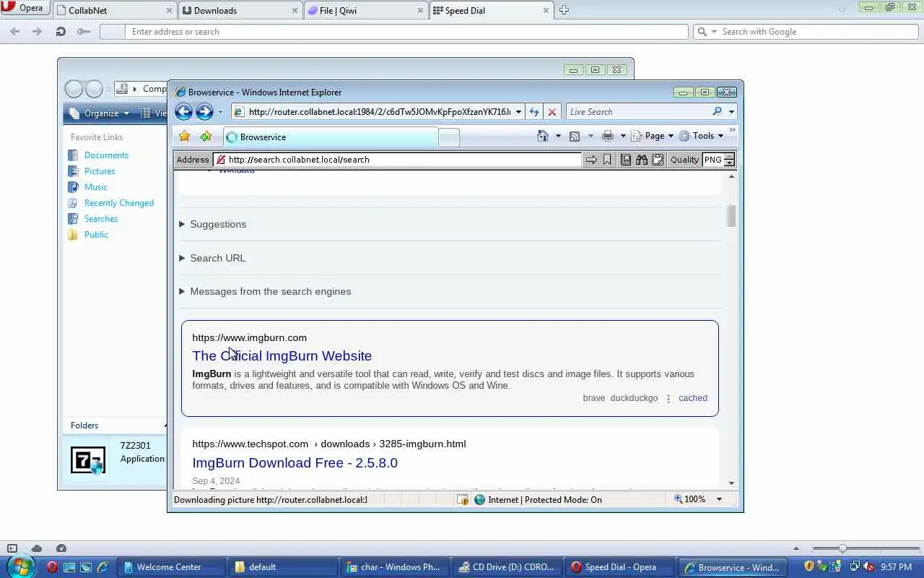Open the Favorites Center star icon

coord(185,136)
